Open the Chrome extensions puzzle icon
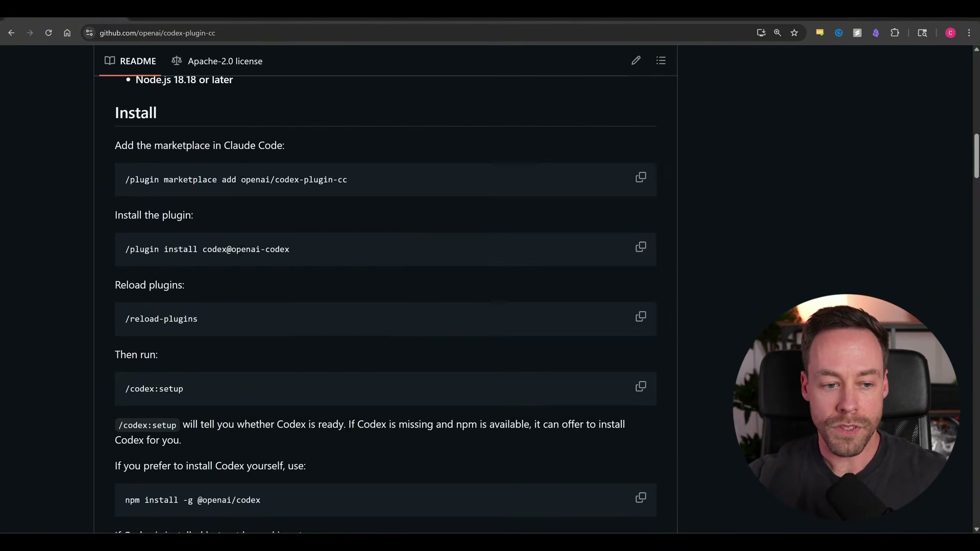This screenshot has width=980, height=551. coord(896,33)
